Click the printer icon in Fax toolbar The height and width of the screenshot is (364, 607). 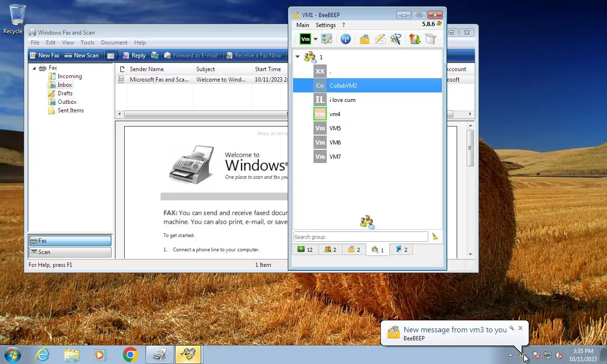click(x=155, y=55)
